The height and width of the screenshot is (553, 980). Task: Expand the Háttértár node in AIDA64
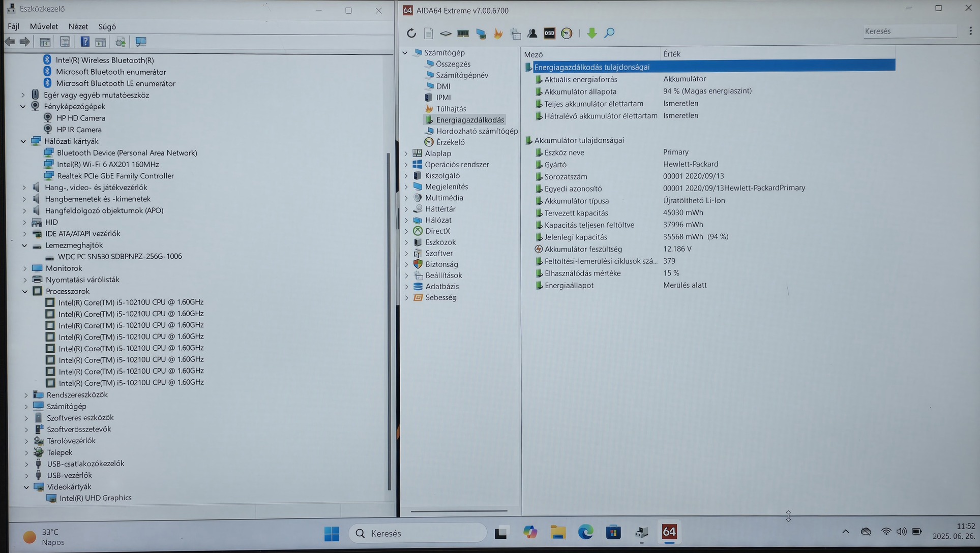pyautogui.click(x=406, y=209)
